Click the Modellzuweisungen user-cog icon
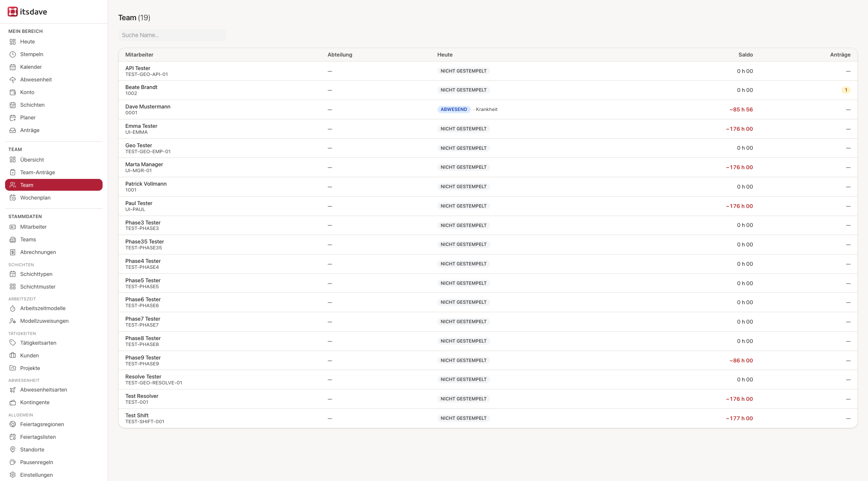Screen dimensions: 868x481 (x=13, y=321)
